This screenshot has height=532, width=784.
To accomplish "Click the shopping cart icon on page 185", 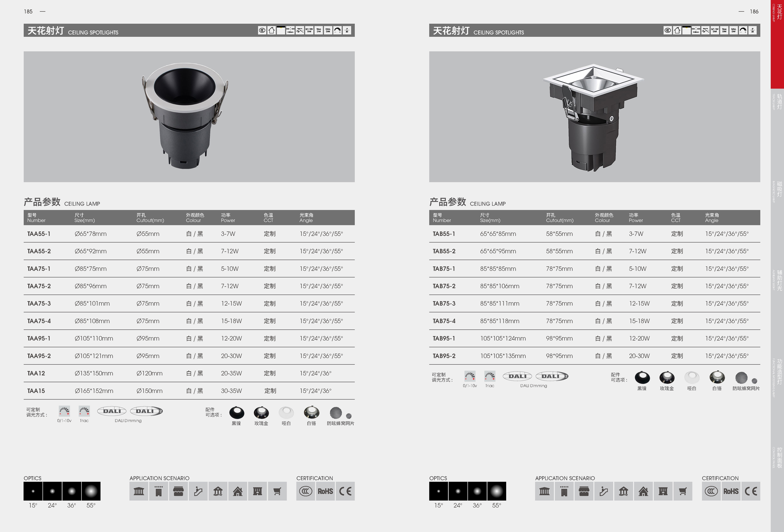I will point(277,491).
